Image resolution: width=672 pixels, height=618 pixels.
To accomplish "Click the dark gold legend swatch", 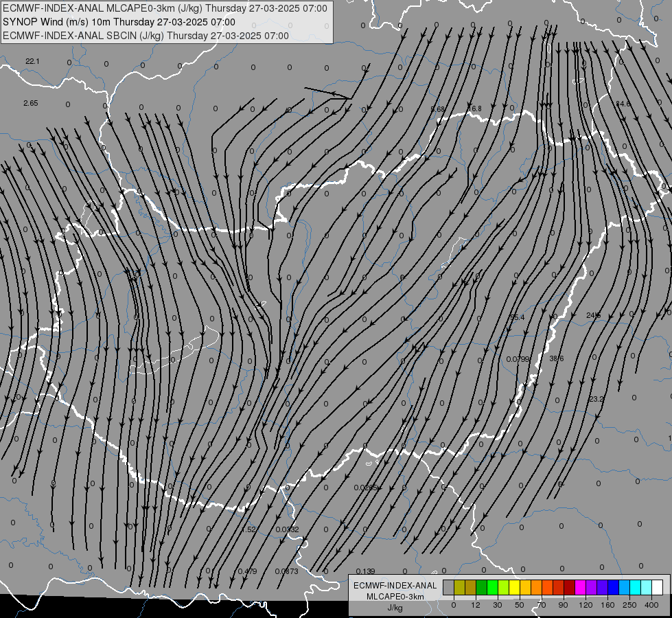I will tap(471, 587).
